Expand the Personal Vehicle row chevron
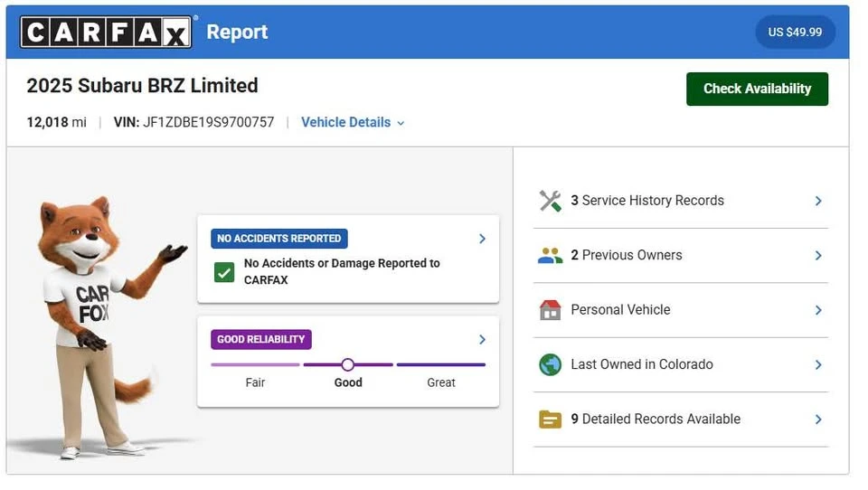Image resolution: width=868 pixels, height=490 pixels. click(818, 310)
